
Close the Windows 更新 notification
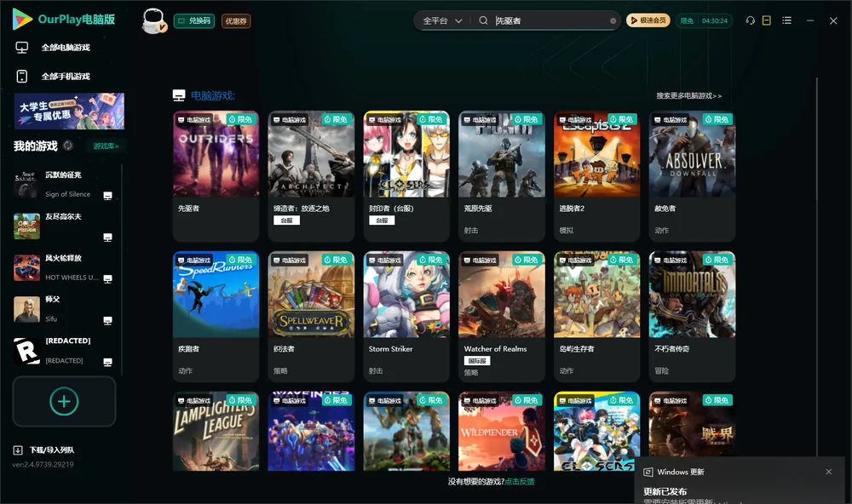pyautogui.click(x=829, y=472)
